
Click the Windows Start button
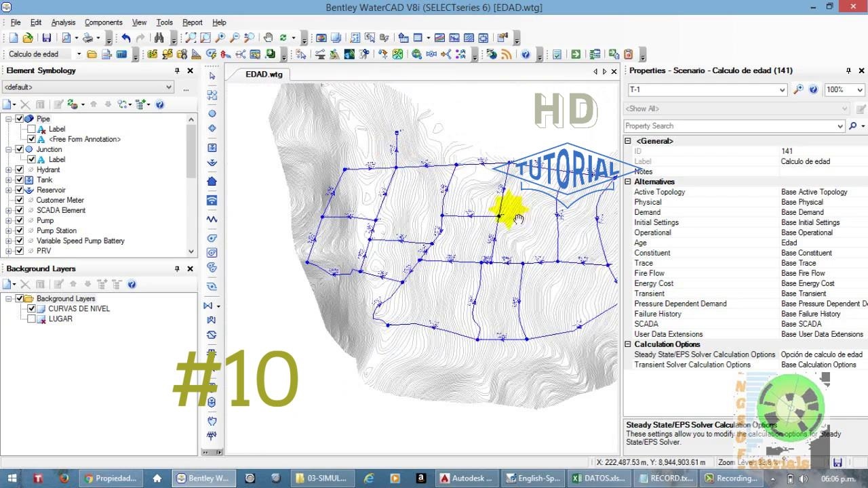tap(12, 479)
